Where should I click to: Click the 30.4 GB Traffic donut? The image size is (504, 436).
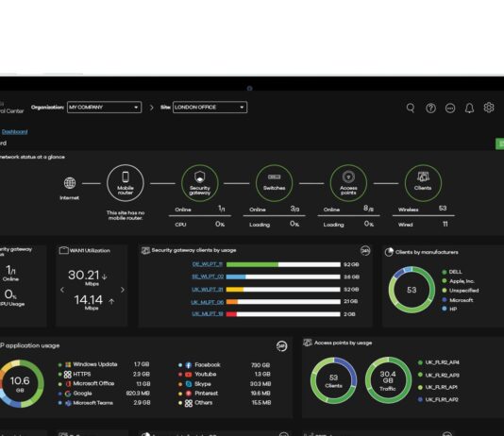388,380
